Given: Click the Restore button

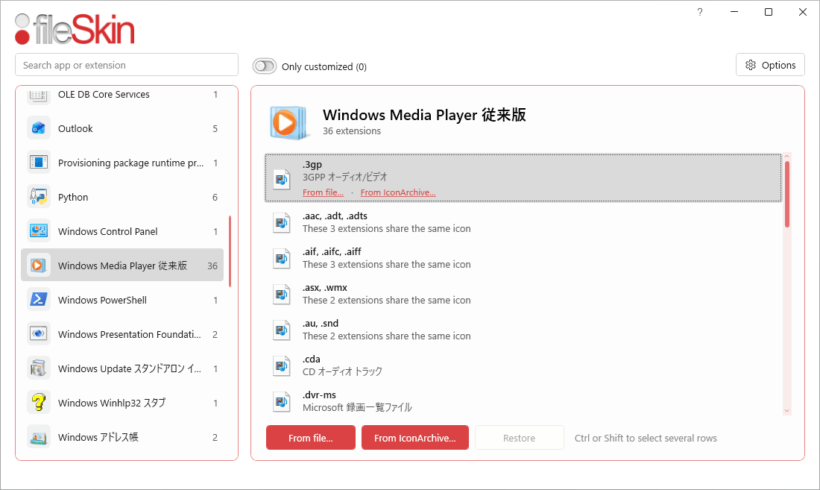Looking at the screenshot, I should (x=519, y=438).
